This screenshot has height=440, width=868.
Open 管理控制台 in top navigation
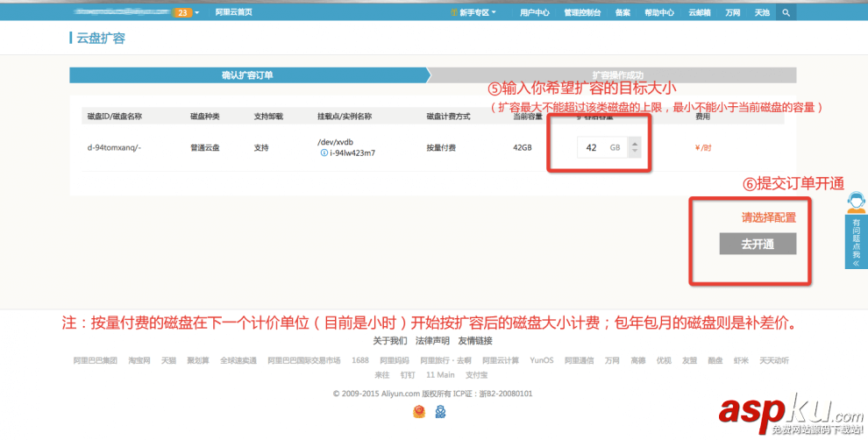[x=582, y=12]
